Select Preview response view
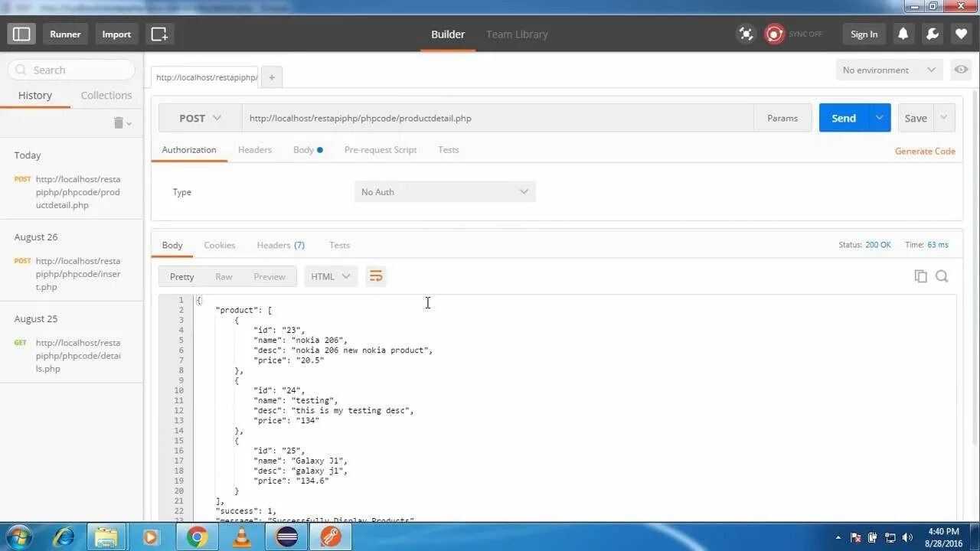This screenshot has width=980, height=551. (269, 276)
